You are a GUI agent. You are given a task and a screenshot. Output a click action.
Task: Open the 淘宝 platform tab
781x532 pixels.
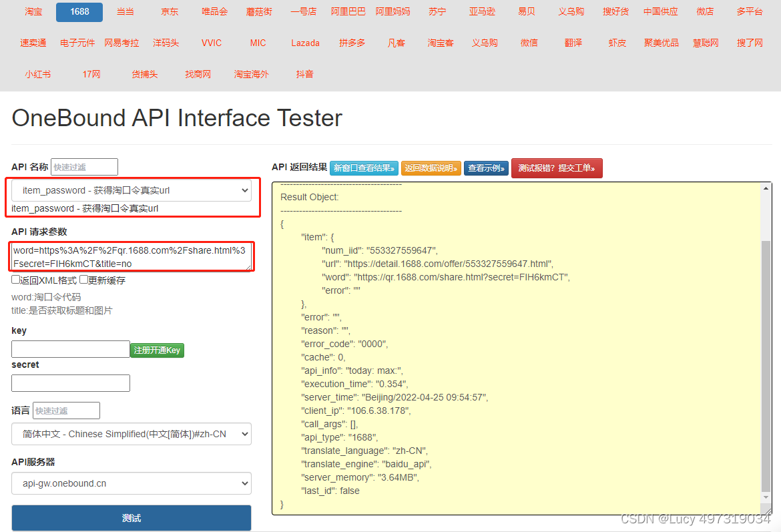click(34, 11)
